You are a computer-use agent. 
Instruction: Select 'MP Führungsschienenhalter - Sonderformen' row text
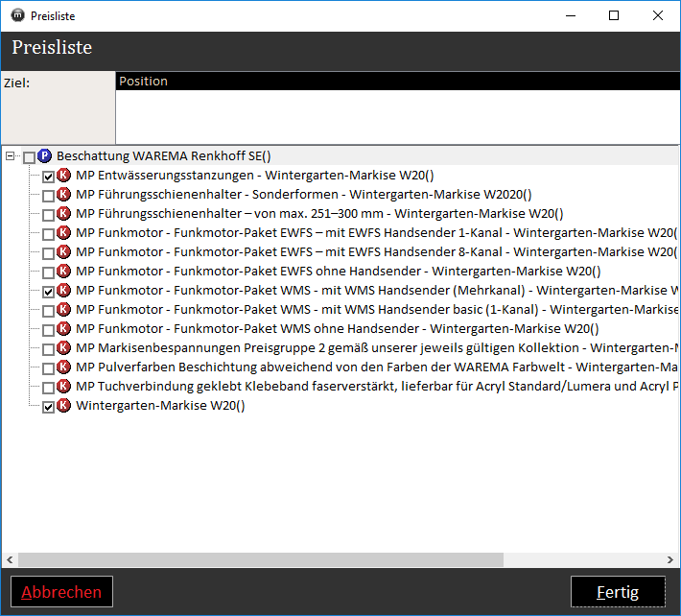(304, 194)
